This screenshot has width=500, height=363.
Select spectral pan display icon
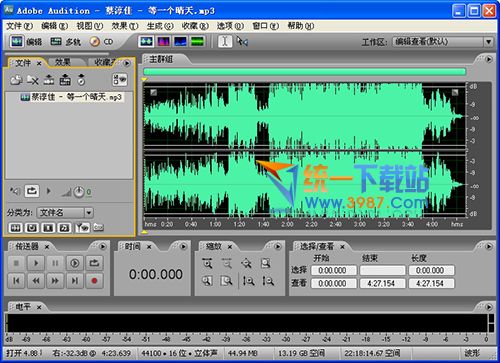click(180, 42)
